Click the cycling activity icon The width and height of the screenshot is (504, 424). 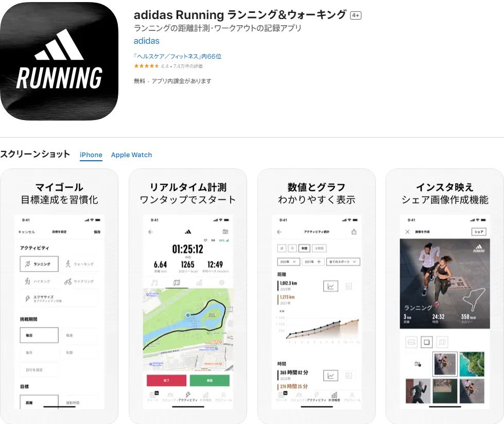click(x=68, y=281)
